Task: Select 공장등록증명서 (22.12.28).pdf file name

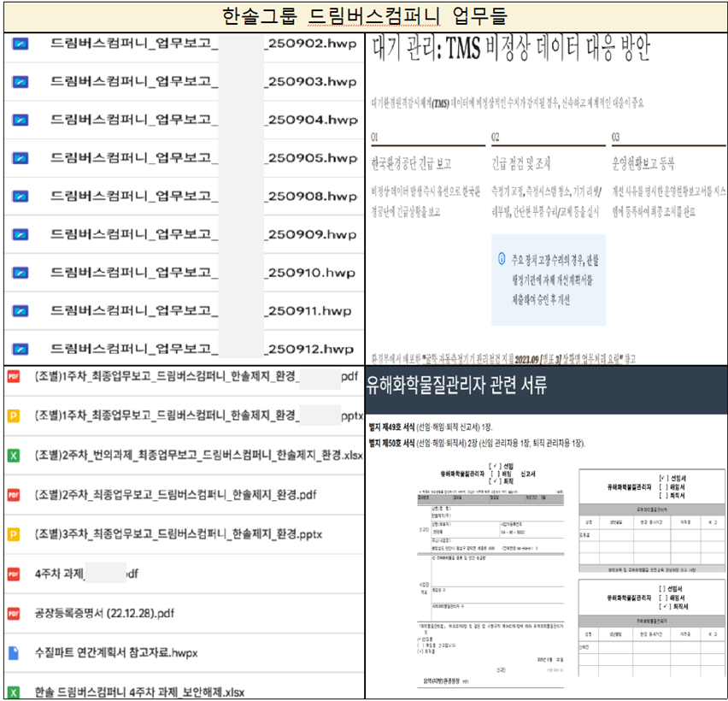Action: click(104, 613)
